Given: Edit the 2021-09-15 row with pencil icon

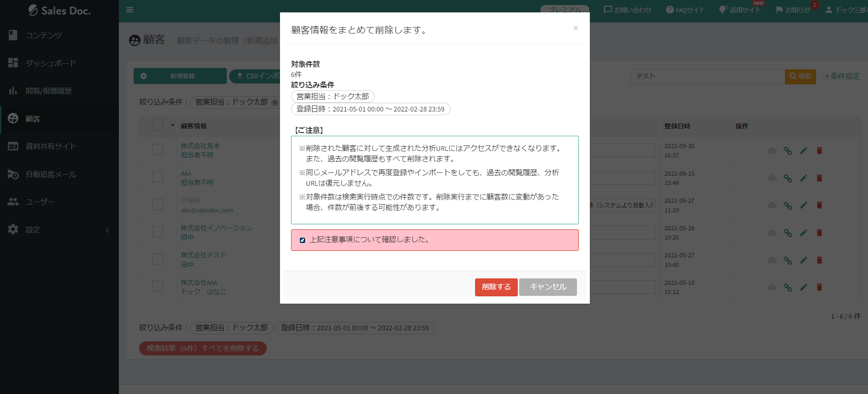Looking at the screenshot, I should click(803, 178).
